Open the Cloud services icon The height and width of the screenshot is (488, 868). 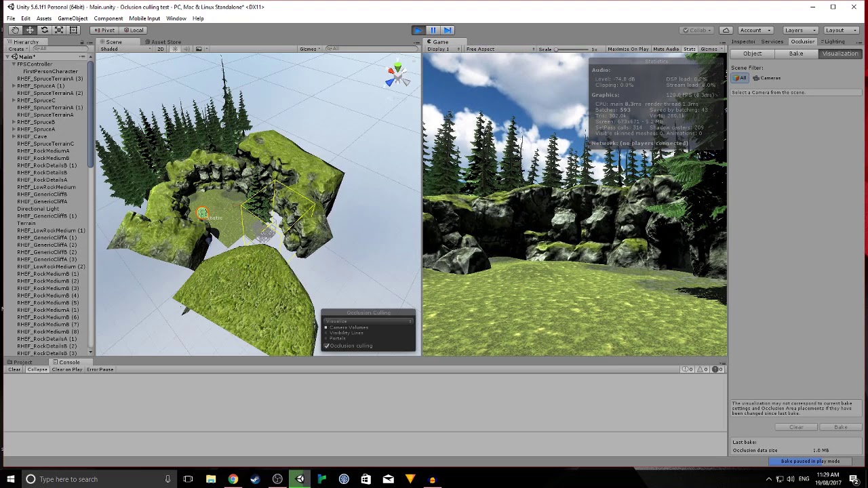coord(726,30)
